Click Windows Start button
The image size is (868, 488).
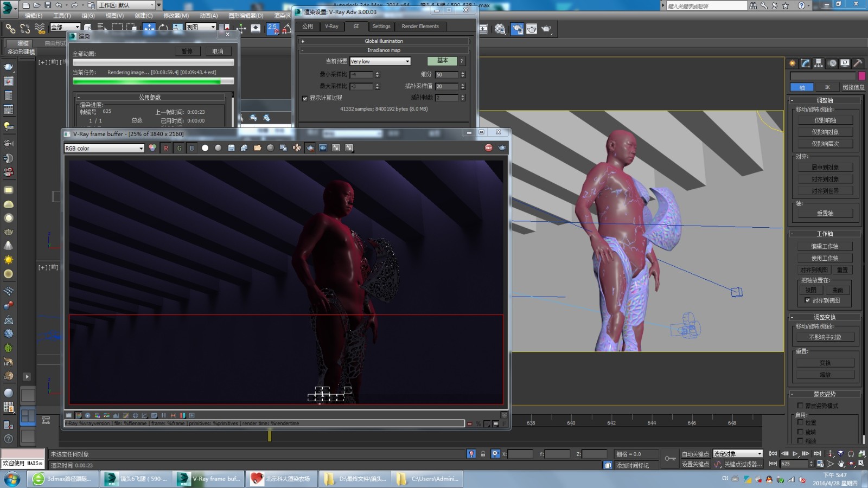(x=12, y=479)
